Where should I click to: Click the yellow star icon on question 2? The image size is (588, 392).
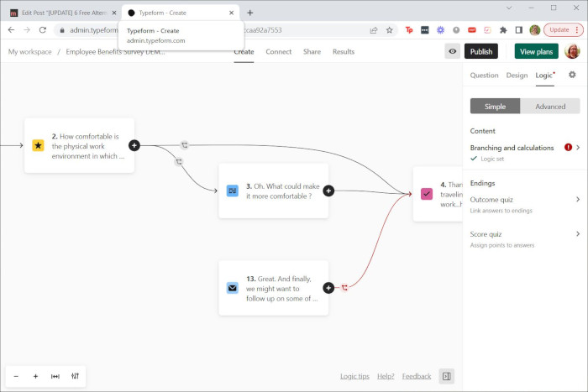[38, 145]
